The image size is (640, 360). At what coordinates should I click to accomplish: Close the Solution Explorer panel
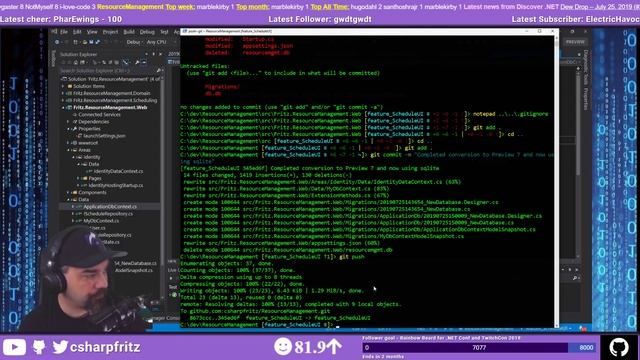pos(160,54)
